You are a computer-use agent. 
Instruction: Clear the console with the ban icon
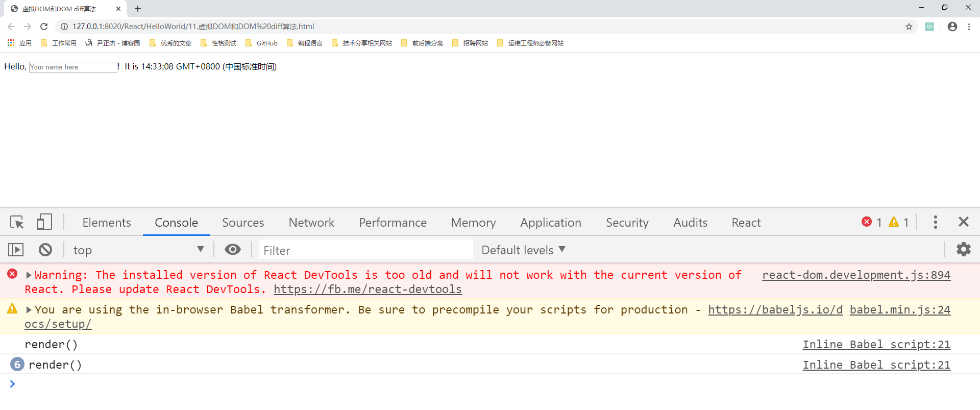point(45,250)
